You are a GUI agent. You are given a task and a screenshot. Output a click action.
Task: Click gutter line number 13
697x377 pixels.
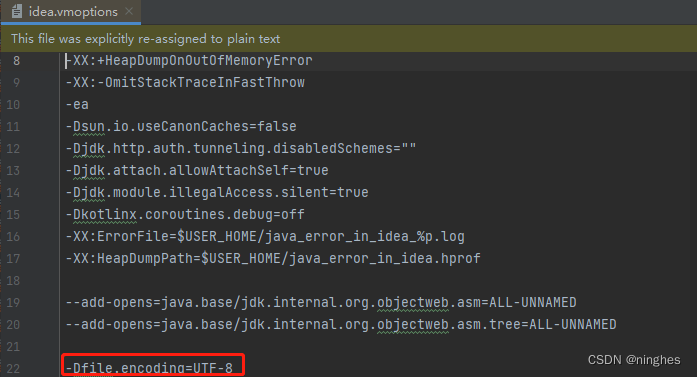[x=13, y=170]
